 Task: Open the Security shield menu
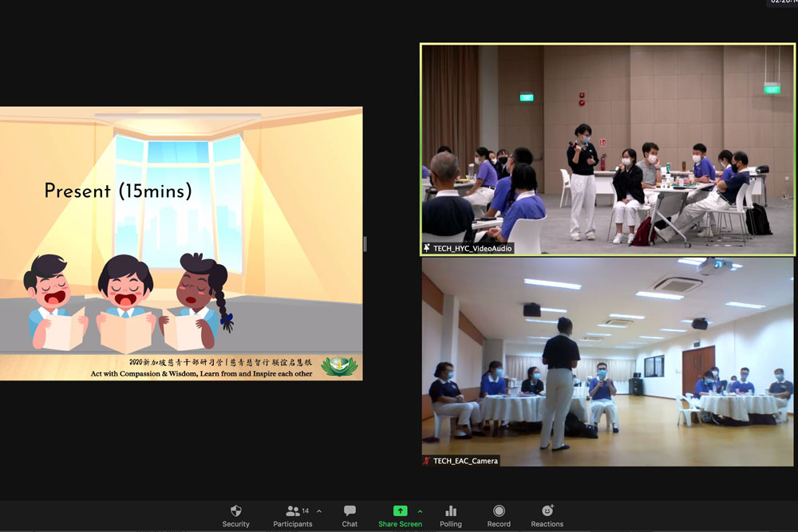coord(235,511)
